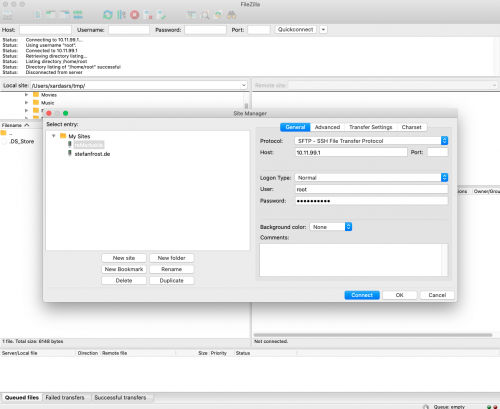Click the New folder button
Image resolution: width=500 pixels, height=409 pixels.
click(x=171, y=258)
